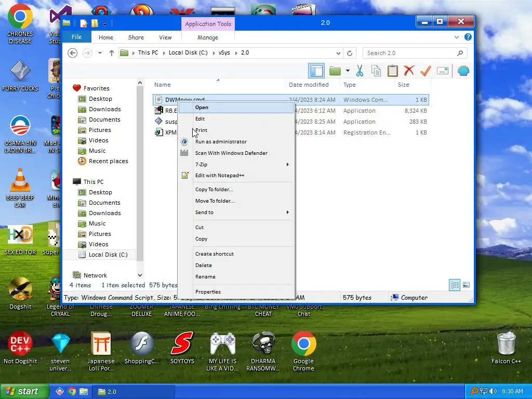The image size is (532, 399).
Task: Expand the Send to submenu
Action: [236, 212]
